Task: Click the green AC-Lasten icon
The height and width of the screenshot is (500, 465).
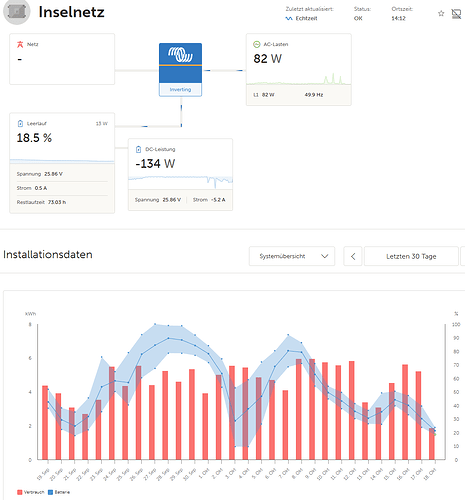Action: coord(257,44)
